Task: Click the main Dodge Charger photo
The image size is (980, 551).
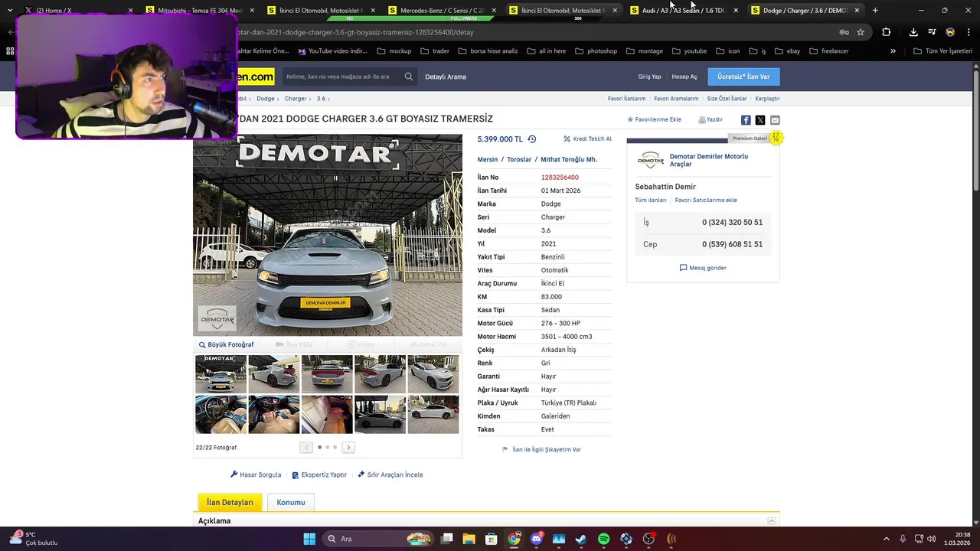Action: click(x=328, y=235)
